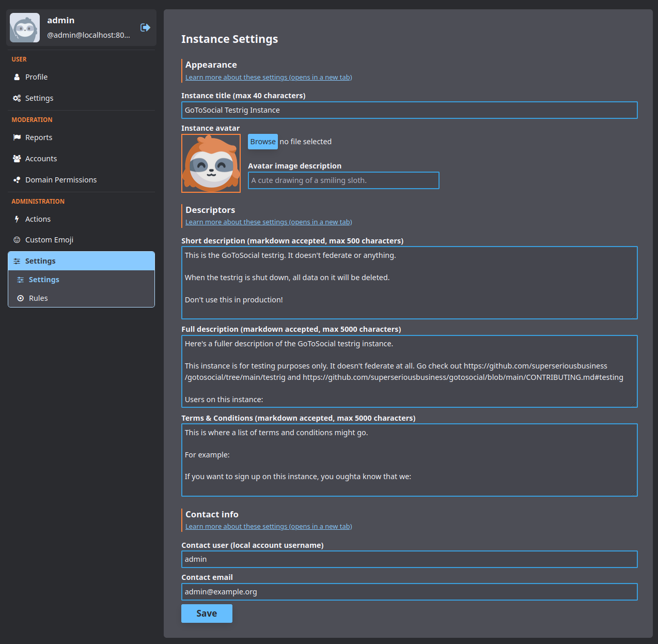
Task: Click inside the Contact email field
Action: click(x=409, y=592)
